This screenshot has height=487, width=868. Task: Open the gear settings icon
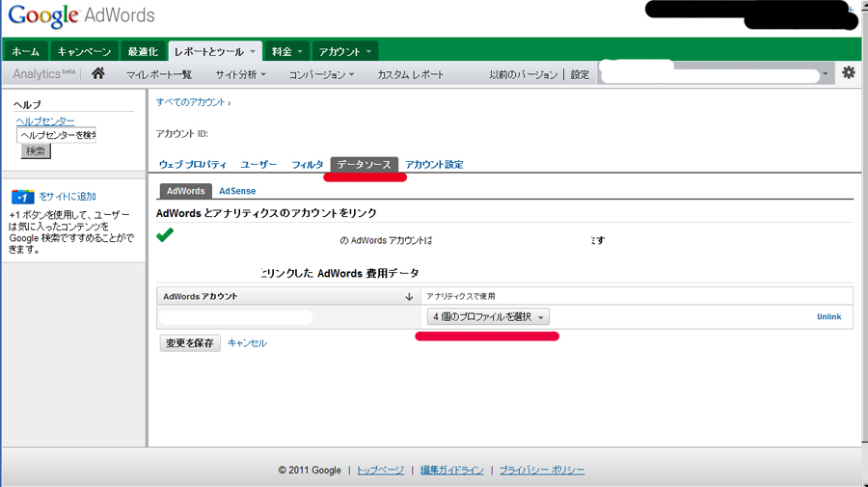(x=848, y=72)
